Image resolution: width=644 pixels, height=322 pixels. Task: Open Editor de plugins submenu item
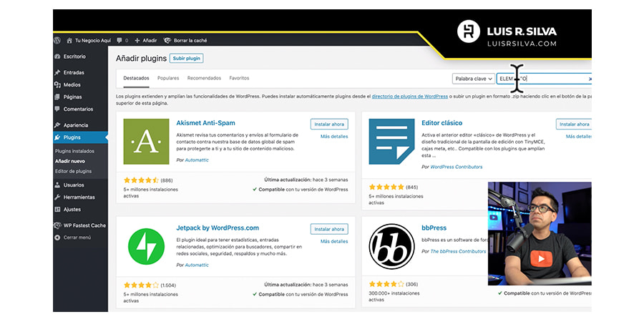73,171
